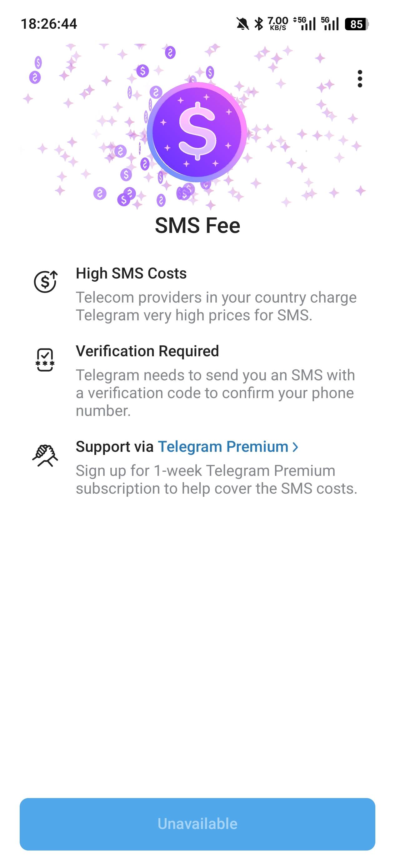Tap the telecom providers description text
The height and width of the screenshot is (868, 395).
click(x=216, y=306)
